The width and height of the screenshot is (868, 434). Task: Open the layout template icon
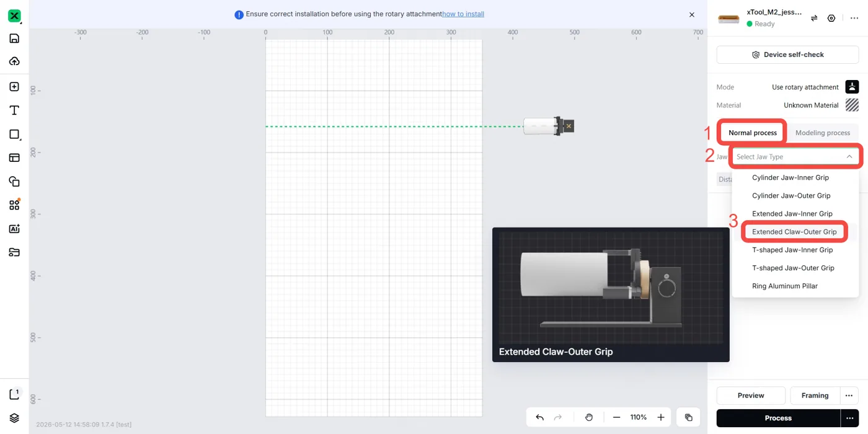[14, 157]
